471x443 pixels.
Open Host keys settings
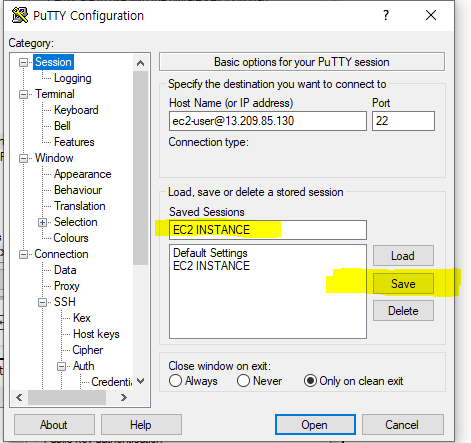(96, 334)
